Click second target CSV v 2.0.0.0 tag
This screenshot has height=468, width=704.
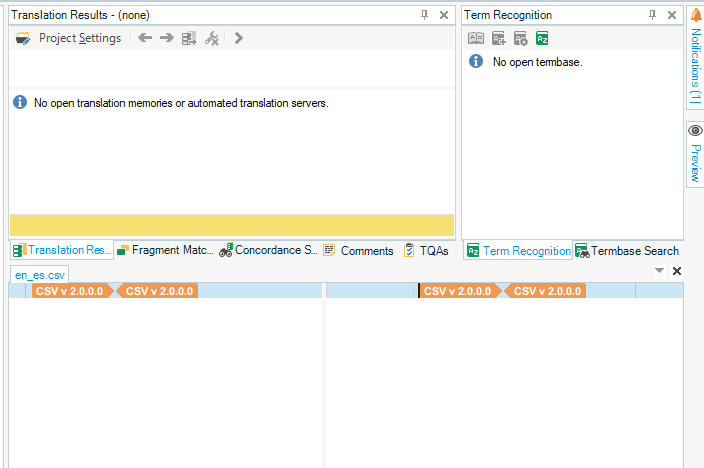pyautogui.click(x=545, y=291)
